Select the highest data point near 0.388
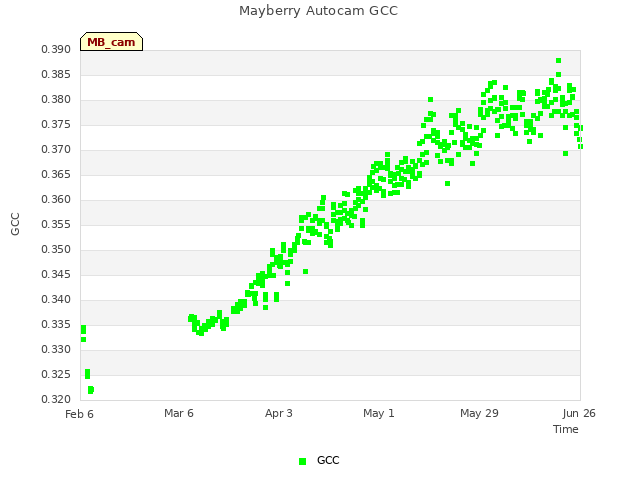Viewport: 640px width, 480px height. pos(558,60)
